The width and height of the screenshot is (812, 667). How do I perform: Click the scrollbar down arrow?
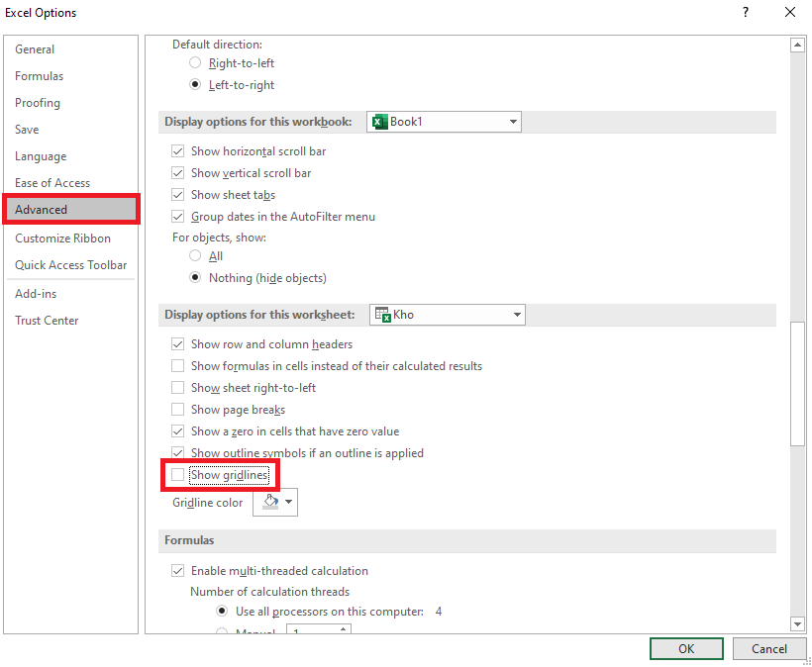tap(798, 624)
